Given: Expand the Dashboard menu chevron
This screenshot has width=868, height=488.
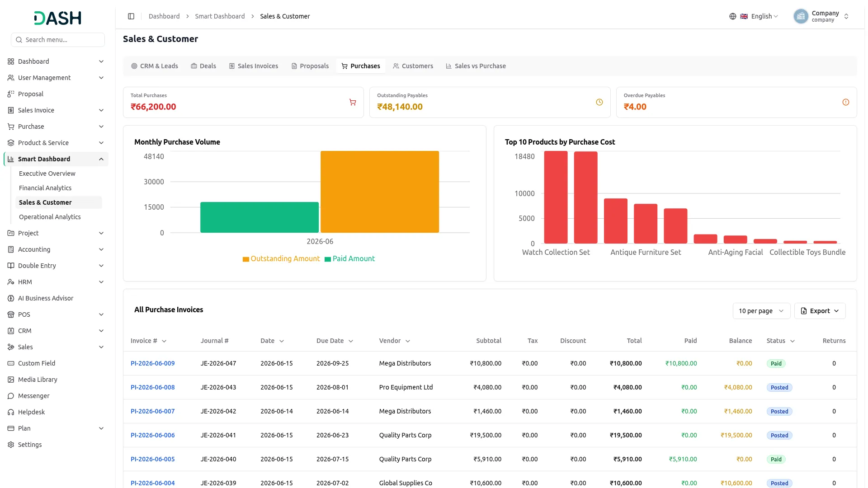Looking at the screenshot, I should click(x=101, y=61).
